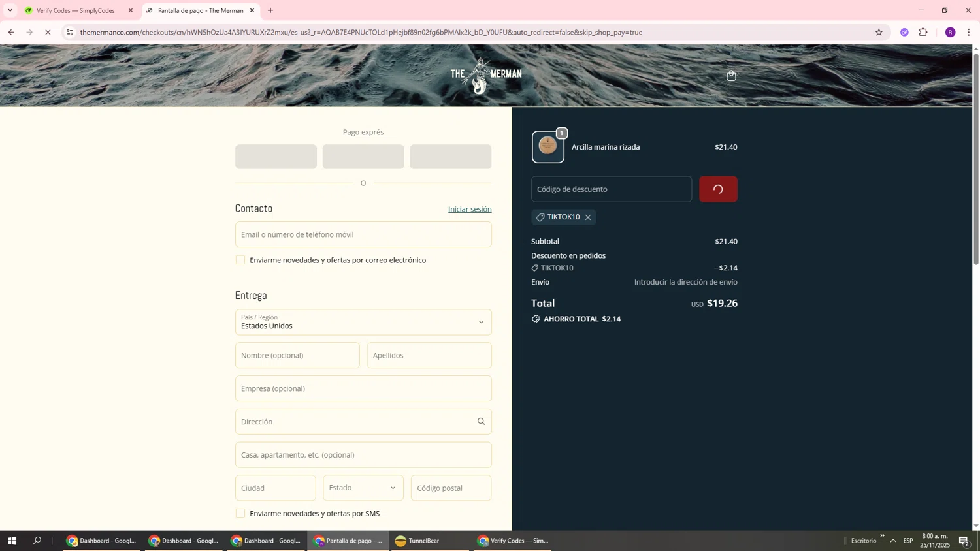The width and height of the screenshot is (980, 551).
Task: Check email news and offers checkbox
Action: click(240, 260)
